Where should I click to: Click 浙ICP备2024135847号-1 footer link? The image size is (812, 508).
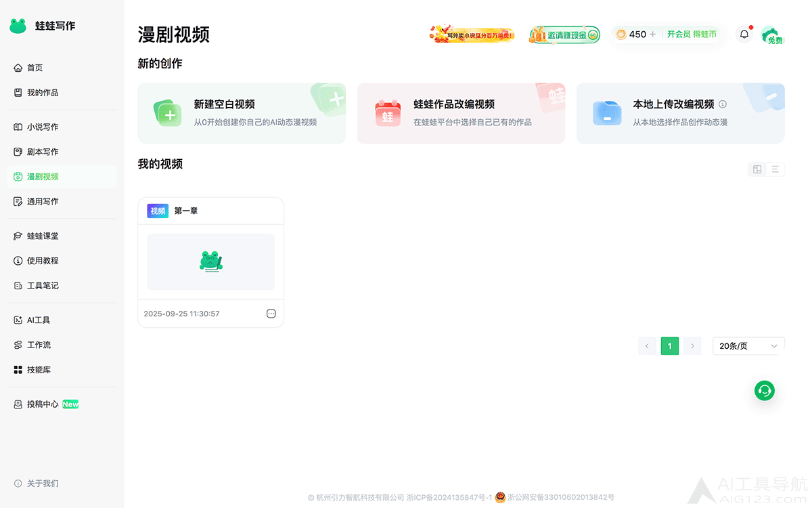click(449, 497)
